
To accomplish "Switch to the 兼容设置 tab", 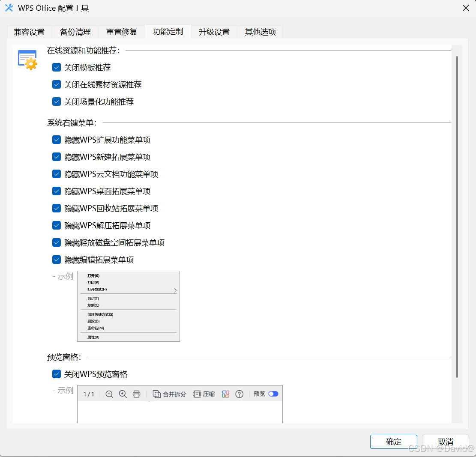I will click(x=29, y=32).
